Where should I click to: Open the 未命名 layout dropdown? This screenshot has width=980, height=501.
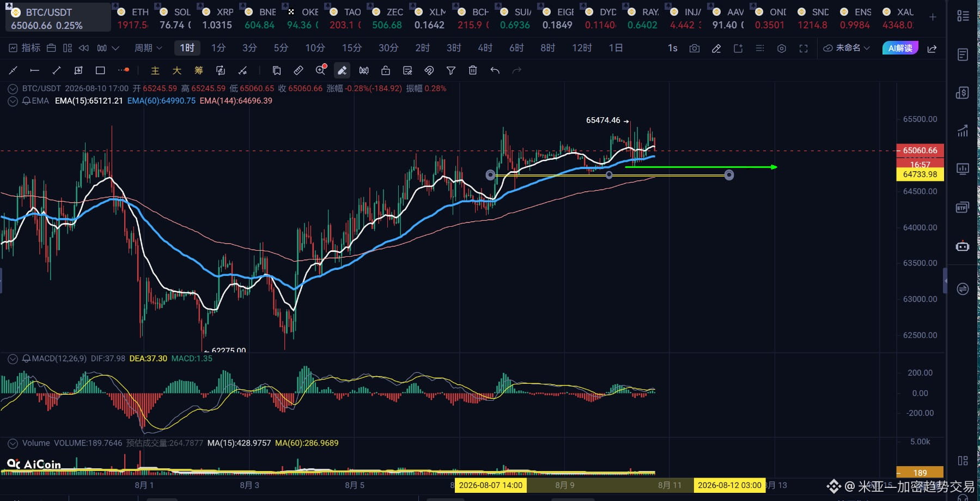(x=847, y=48)
